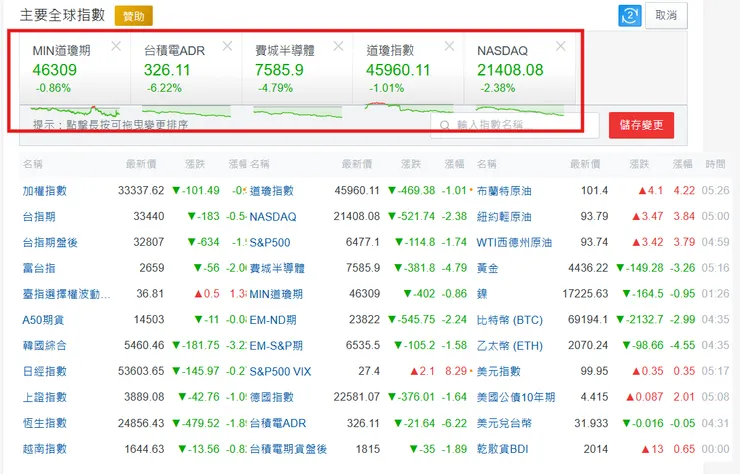Open the 乾散貨BDI link
740x474 pixels.
[503, 449]
